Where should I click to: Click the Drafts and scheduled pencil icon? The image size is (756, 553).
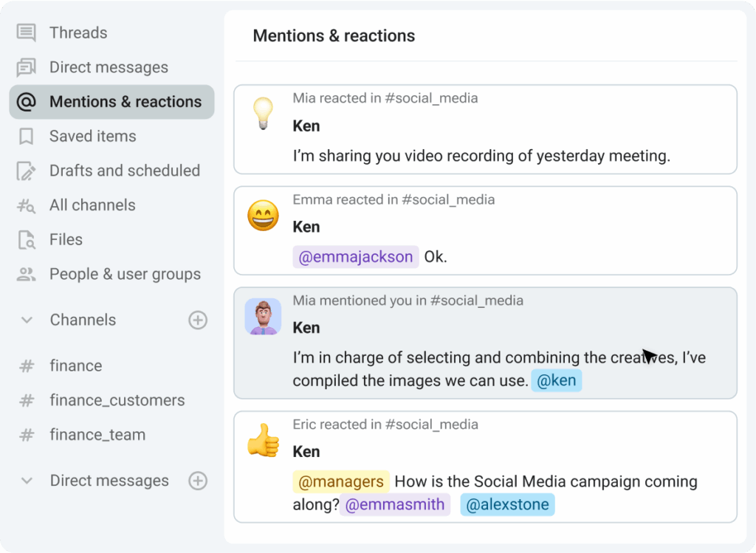[27, 171]
